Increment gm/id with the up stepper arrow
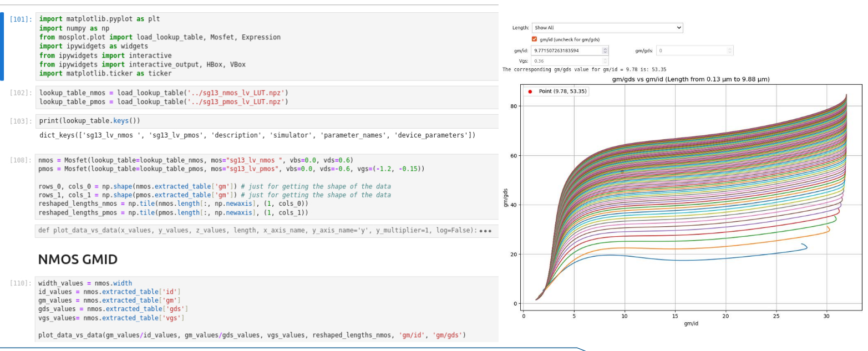Viewport: 868px width, 351px height. coord(605,49)
